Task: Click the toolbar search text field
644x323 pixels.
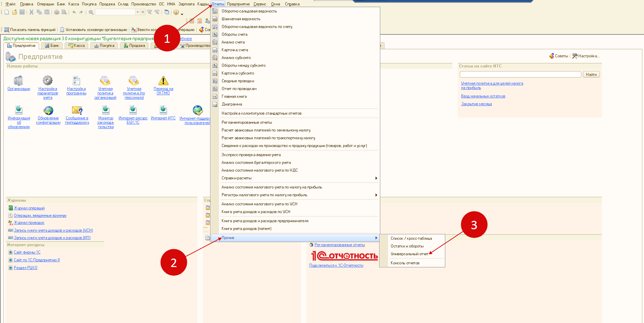Action: point(115,12)
